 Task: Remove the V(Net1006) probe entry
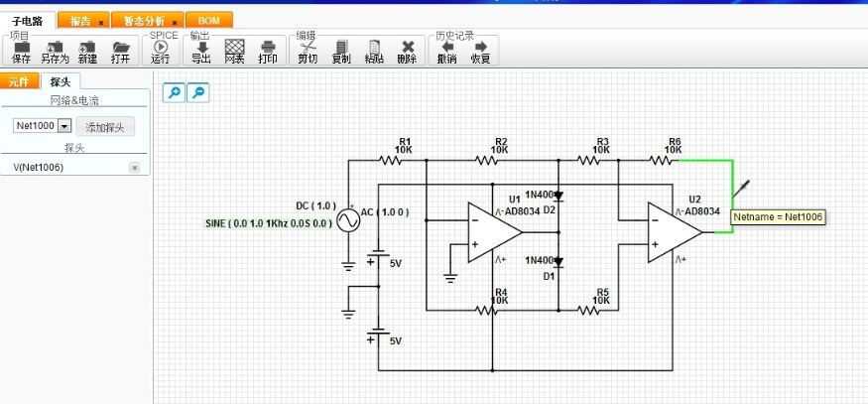pyautogui.click(x=135, y=168)
